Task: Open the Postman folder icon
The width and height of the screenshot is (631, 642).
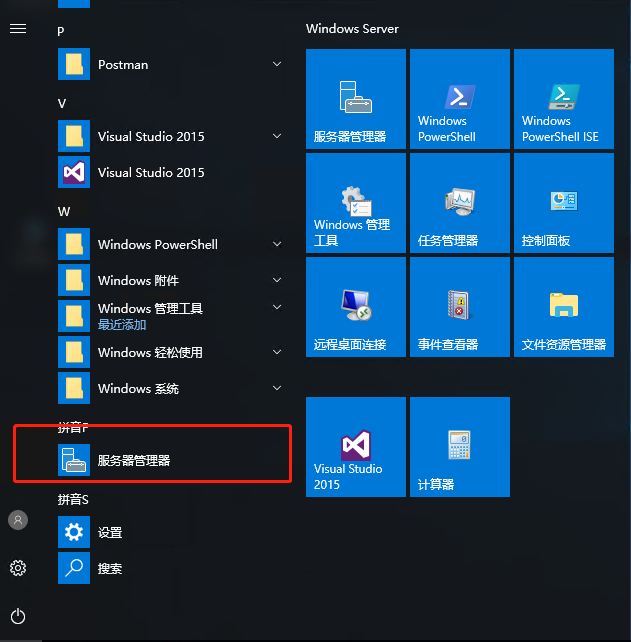Action: pyautogui.click(x=74, y=64)
